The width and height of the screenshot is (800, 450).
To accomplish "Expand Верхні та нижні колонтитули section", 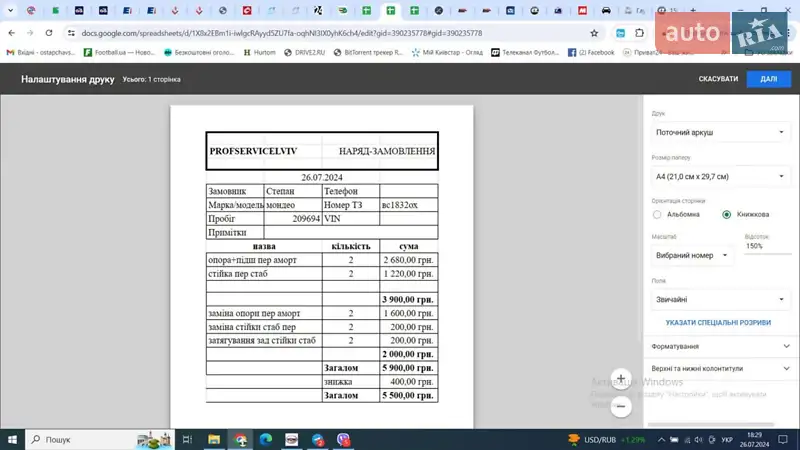I will click(x=720, y=369).
